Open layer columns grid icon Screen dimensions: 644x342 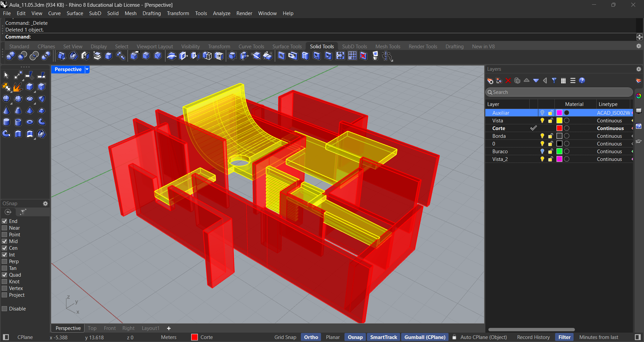point(563,80)
